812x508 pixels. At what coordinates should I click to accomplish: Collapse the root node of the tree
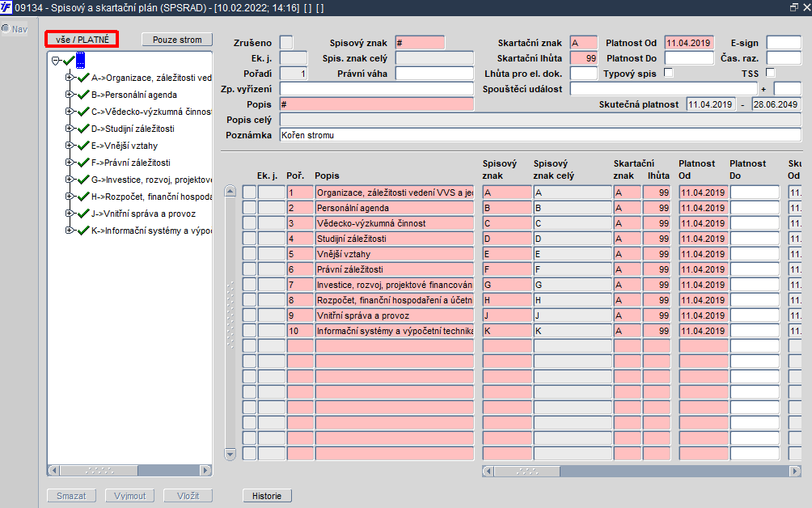click(x=55, y=61)
